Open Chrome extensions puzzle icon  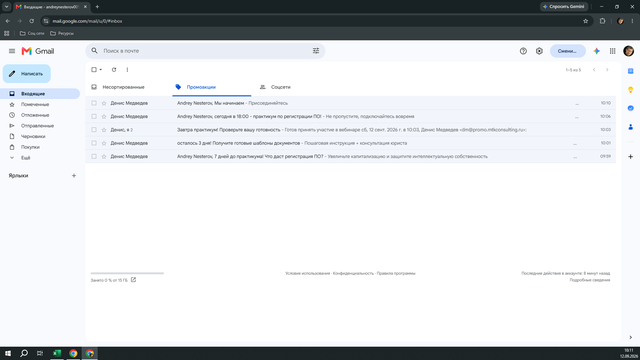pos(602,21)
